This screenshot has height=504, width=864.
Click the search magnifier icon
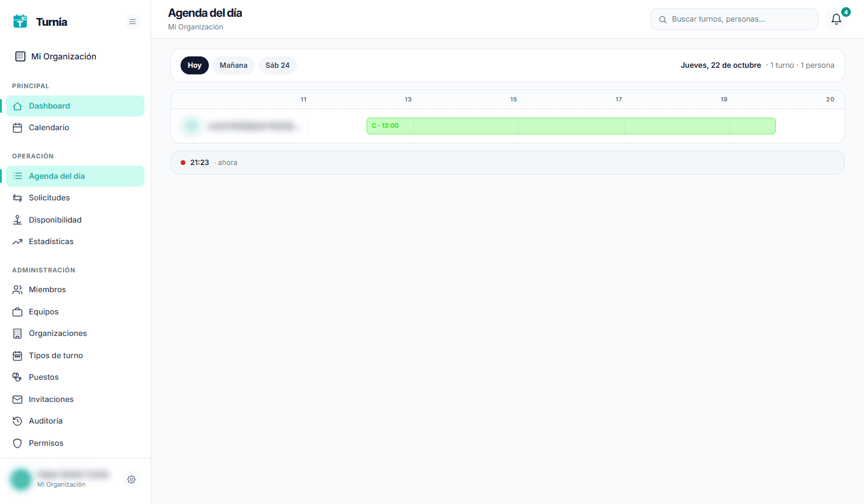663,20
